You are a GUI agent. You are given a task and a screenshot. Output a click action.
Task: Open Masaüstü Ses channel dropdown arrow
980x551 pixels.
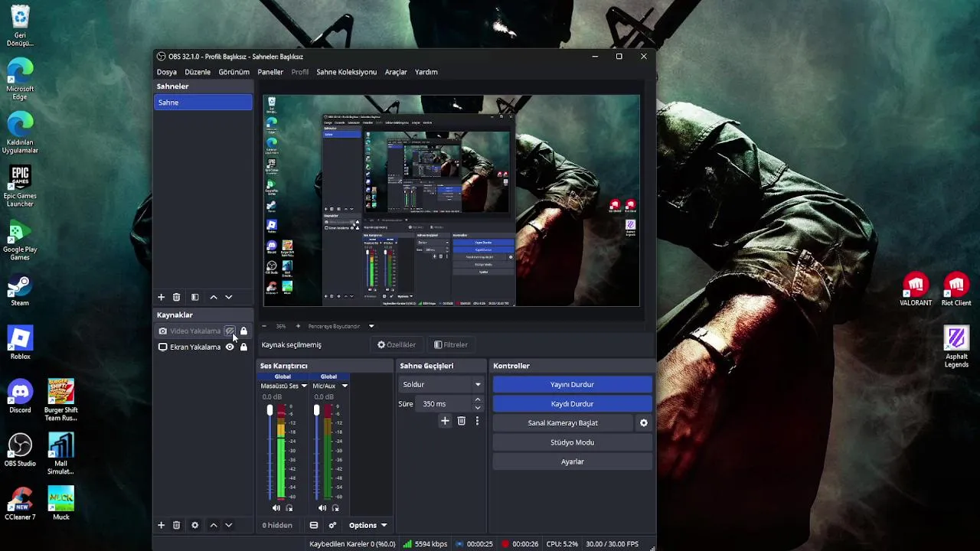pos(304,386)
